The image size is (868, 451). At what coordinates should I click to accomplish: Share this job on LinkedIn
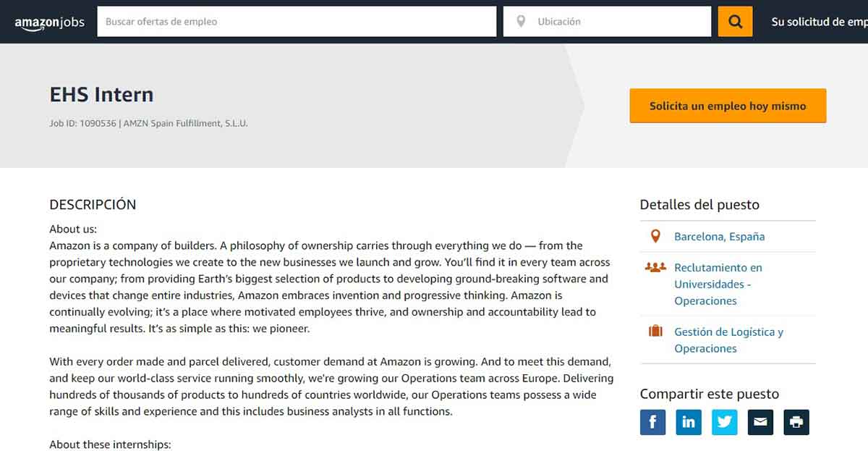(x=689, y=422)
